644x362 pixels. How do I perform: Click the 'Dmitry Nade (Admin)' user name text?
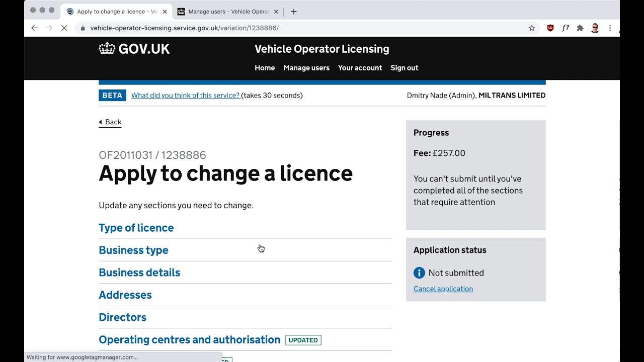441,96
